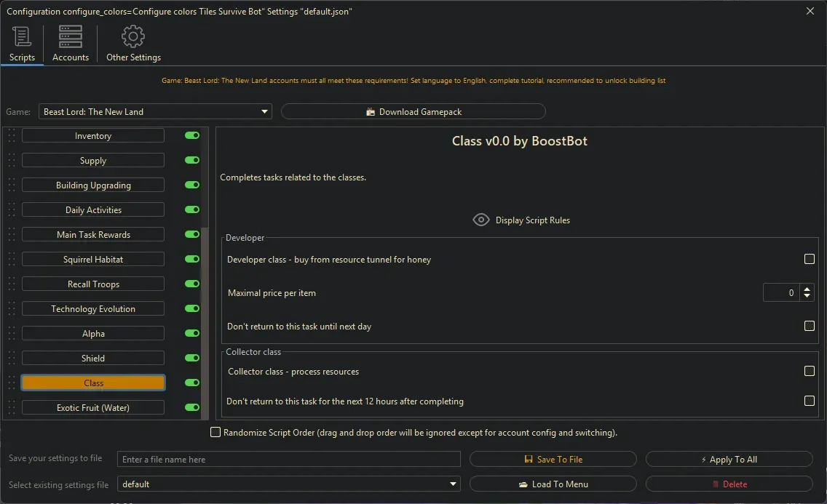Image resolution: width=827 pixels, height=504 pixels.
Task: Increase Maximal price per item value
Action: 807,289
